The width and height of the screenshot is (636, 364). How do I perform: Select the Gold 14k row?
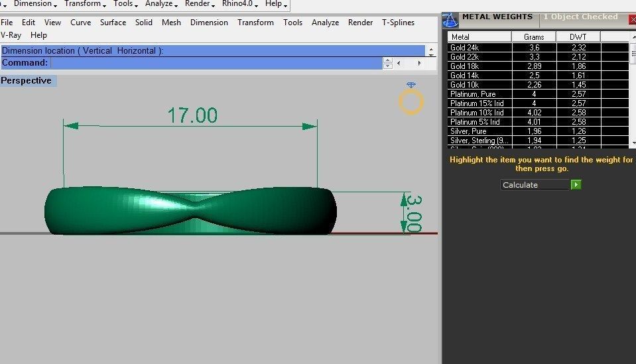click(539, 76)
